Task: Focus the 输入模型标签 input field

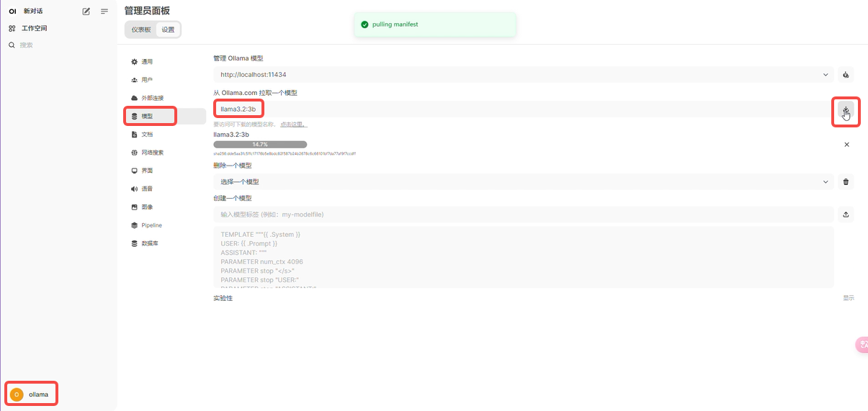Action: (x=523, y=214)
